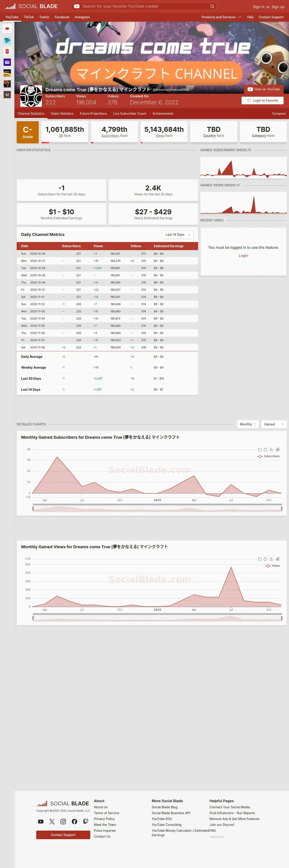The image size is (289, 868).
Task: Open the Video Statistics tab
Action: (62, 114)
